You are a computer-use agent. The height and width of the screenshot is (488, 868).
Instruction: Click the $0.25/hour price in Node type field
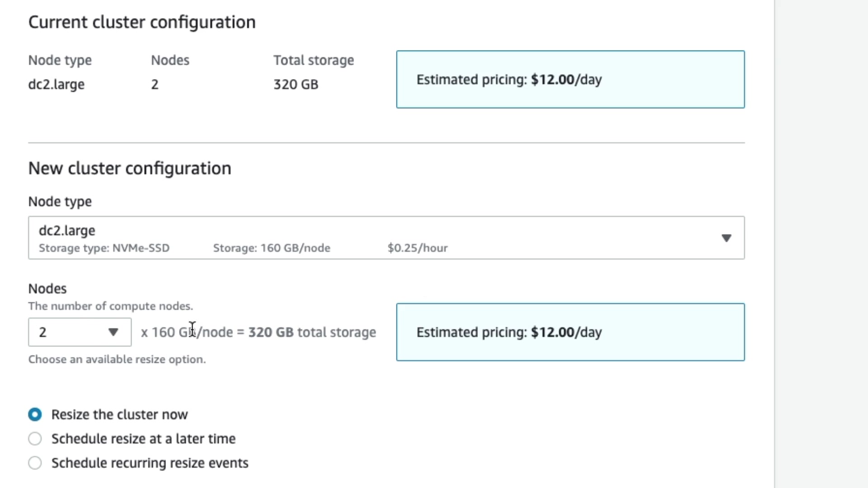[x=417, y=248]
